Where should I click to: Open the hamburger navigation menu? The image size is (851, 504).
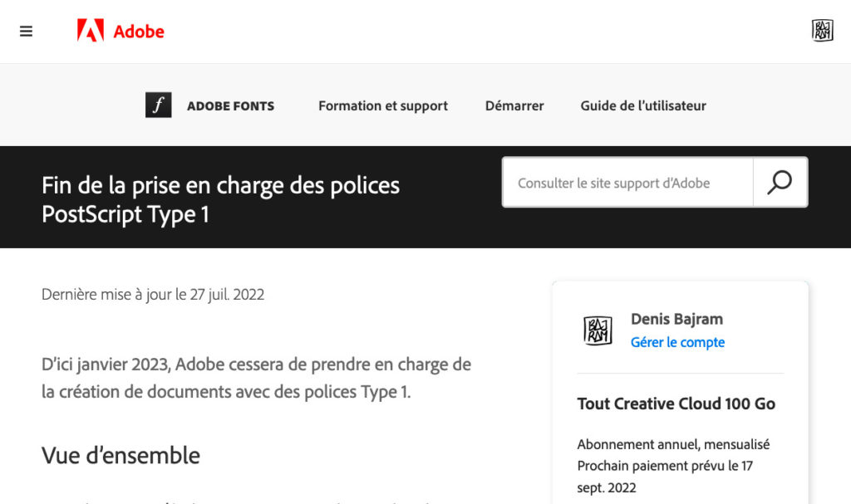coord(26,32)
